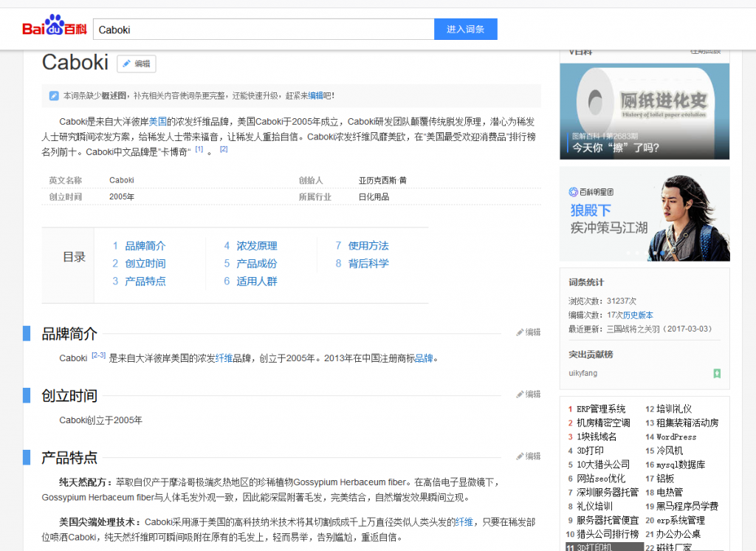Open 礼仪培训 in ranked list
Viewport: 756px width, 551px height.
pyautogui.click(x=594, y=506)
